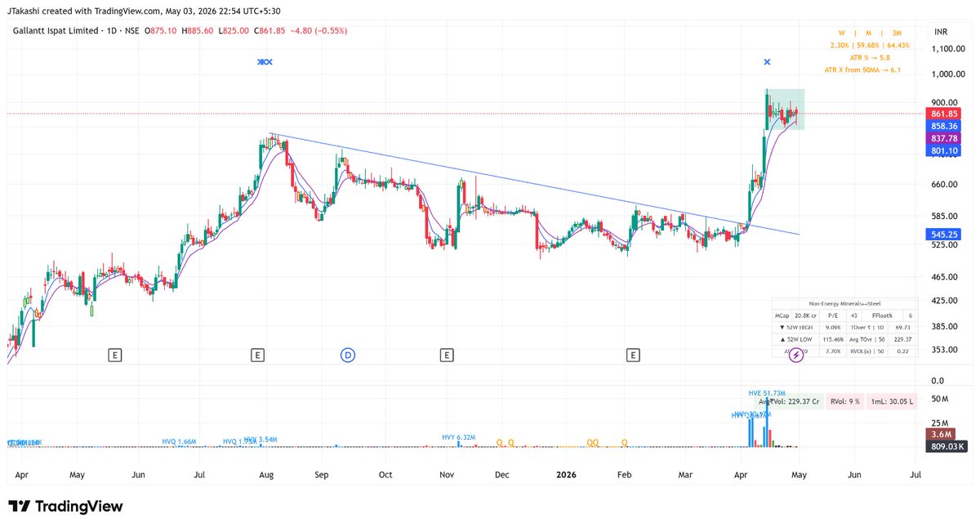980x528 pixels.
Task: Click the red 861.85 last price label
Action: click(x=943, y=114)
